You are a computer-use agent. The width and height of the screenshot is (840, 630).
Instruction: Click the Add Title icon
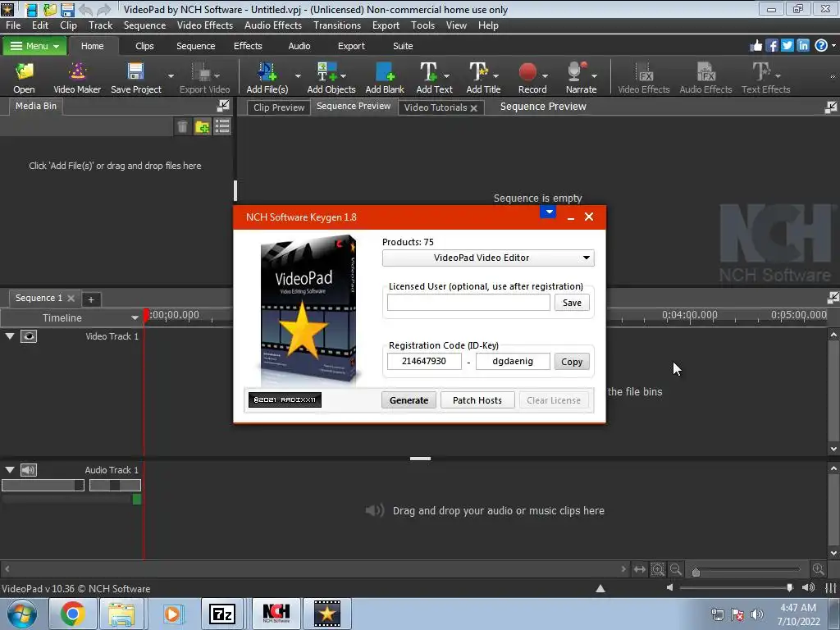tap(478, 71)
